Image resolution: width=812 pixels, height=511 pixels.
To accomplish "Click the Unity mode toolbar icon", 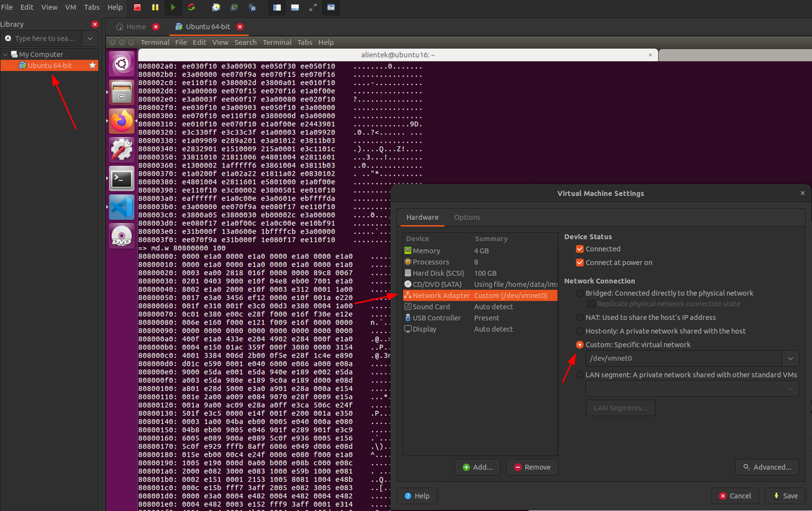I will (331, 8).
